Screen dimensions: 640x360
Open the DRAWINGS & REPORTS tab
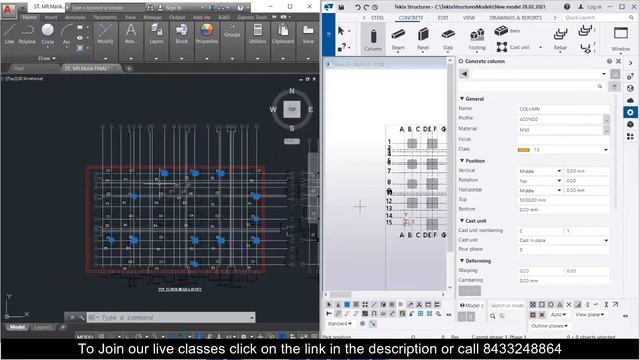tap(516, 18)
